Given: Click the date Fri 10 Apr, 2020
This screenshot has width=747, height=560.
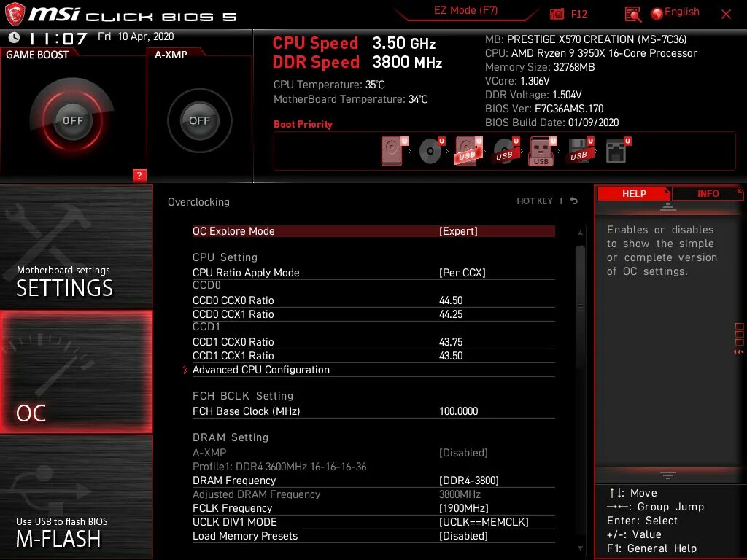Looking at the screenshot, I should 136,36.
